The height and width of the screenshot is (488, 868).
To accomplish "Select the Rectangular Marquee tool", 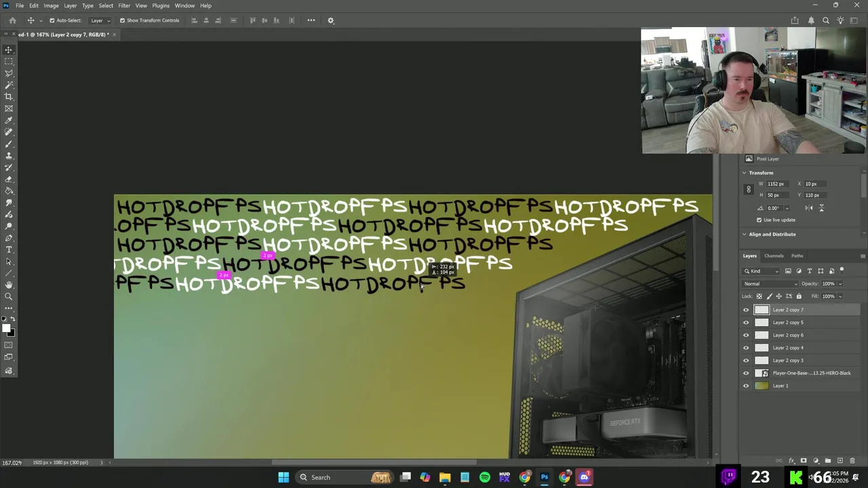I will tap(9, 61).
